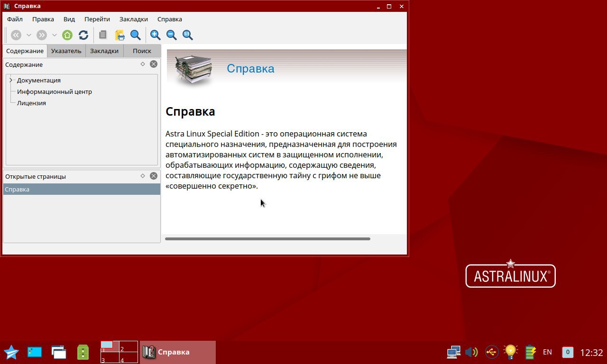Viewport: 607px width, 364px height.
Task: Click the blue Справка header title
Action: click(x=250, y=68)
